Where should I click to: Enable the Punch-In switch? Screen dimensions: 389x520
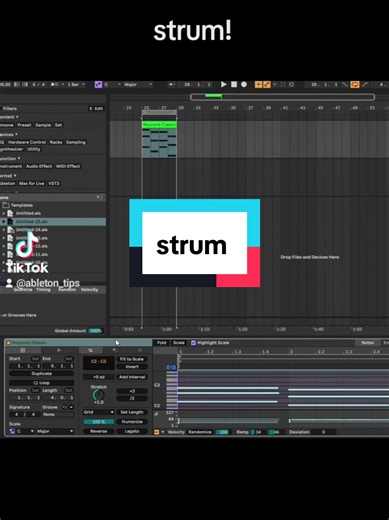pos(345,85)
